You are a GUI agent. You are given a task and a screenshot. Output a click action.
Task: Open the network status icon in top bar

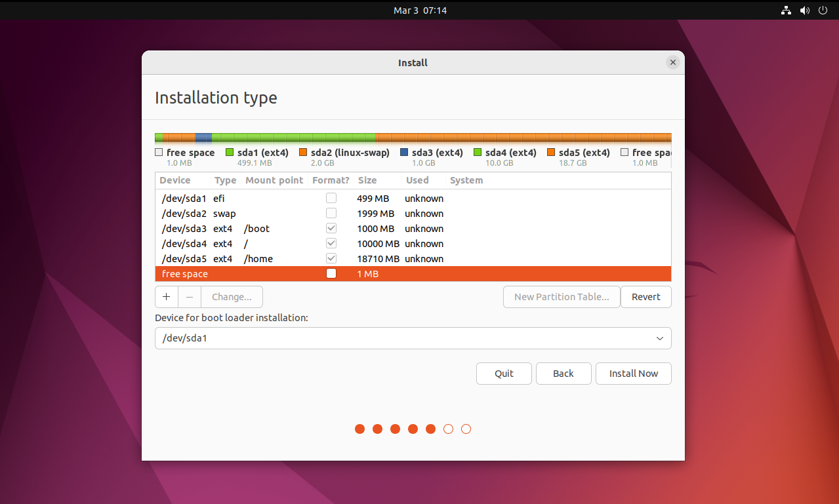pyautogui.click(x=787, y=10)
